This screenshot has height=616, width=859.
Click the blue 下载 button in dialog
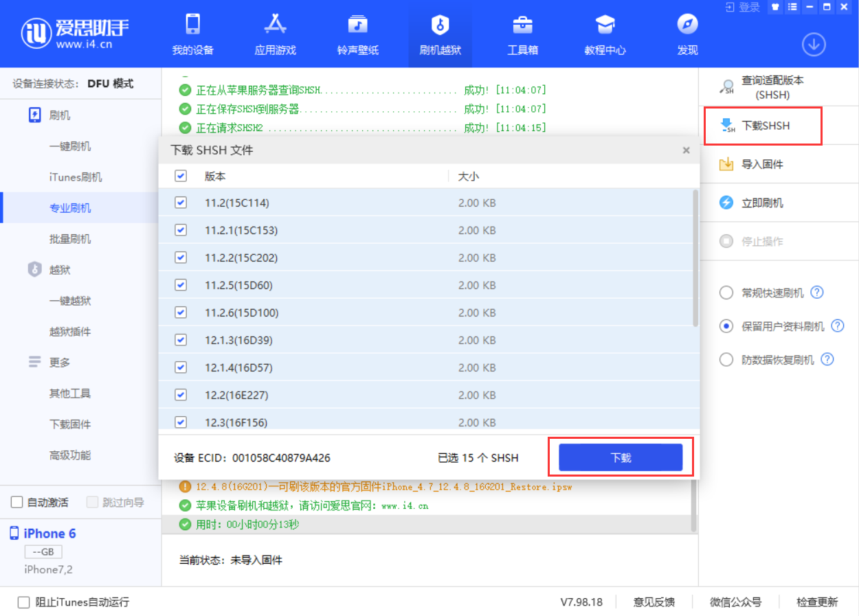[621, 457]
